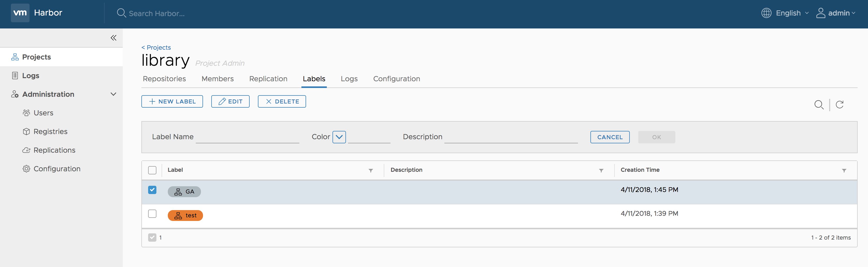Click the label list search magnifier icon

pyautogui.click(x=819, y=105)
